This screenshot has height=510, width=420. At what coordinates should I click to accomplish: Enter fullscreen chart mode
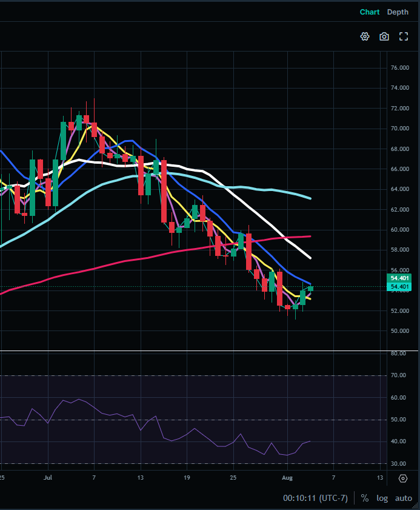click(404, 36)
